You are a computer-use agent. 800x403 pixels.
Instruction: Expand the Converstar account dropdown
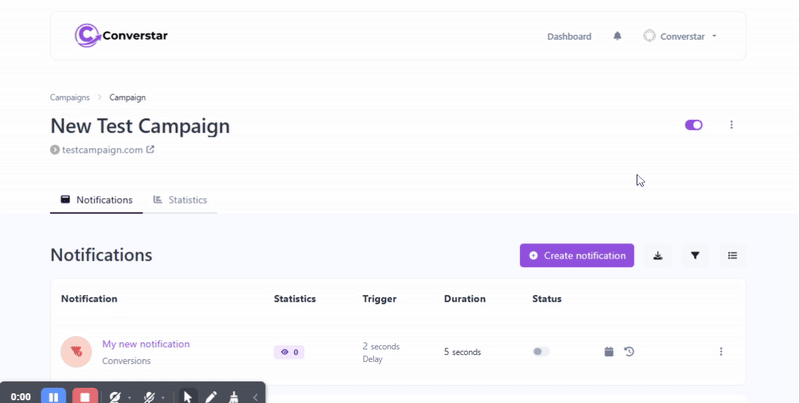coord(681,36)
